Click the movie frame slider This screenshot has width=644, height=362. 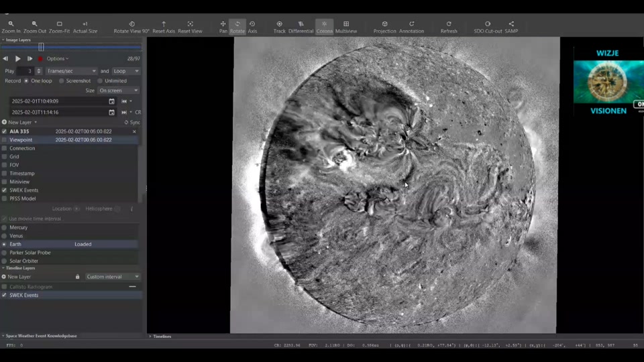41,48
